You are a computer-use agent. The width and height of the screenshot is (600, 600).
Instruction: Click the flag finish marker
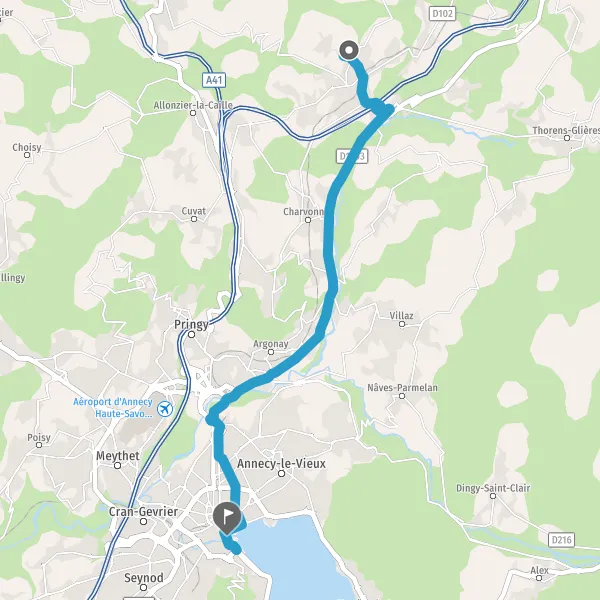tap(227, 518)
